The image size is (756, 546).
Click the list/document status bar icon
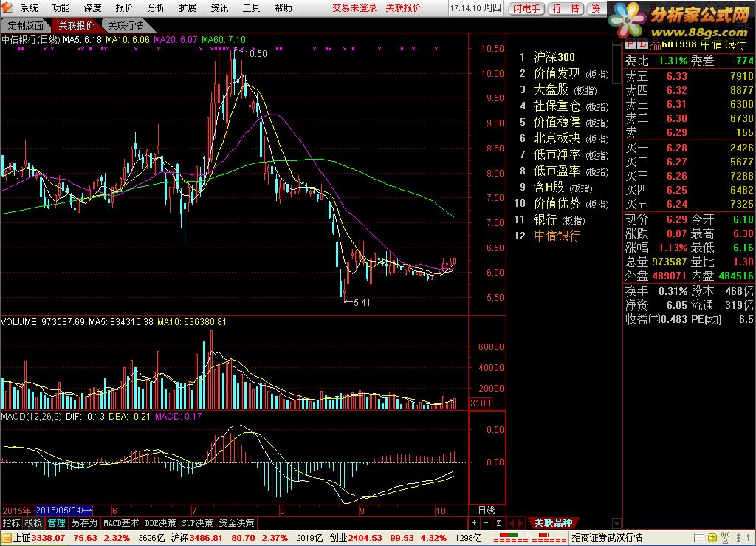click(x=698, y=537)
